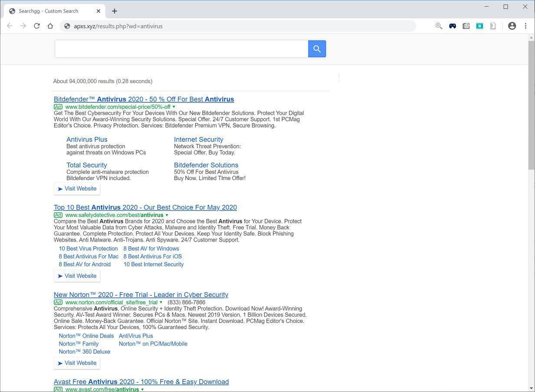Click the newspaper-style extension icon
Image resolution: width=535 pixels, height=392 pixels.
click(x=466, y=26)
